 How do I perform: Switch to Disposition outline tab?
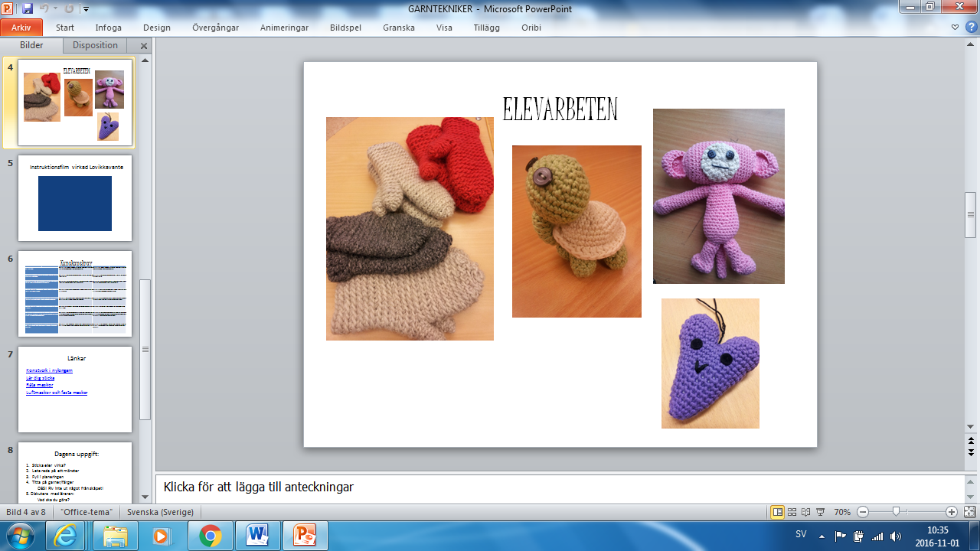click(95, 45)
